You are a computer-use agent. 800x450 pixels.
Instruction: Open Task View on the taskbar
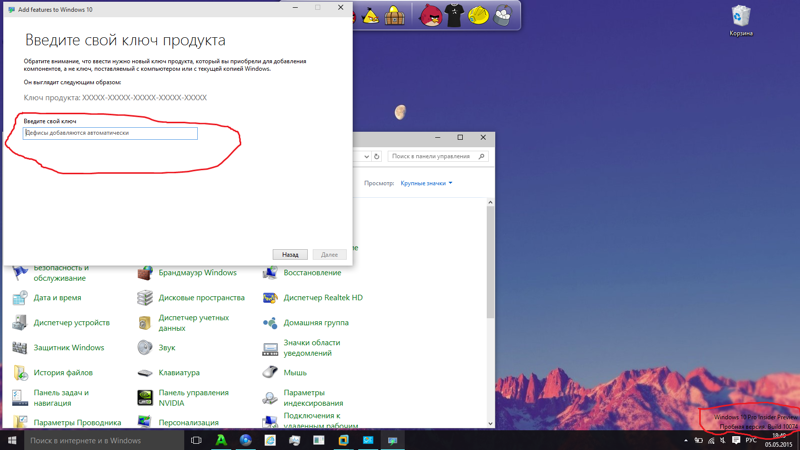(x=196, y=440)
